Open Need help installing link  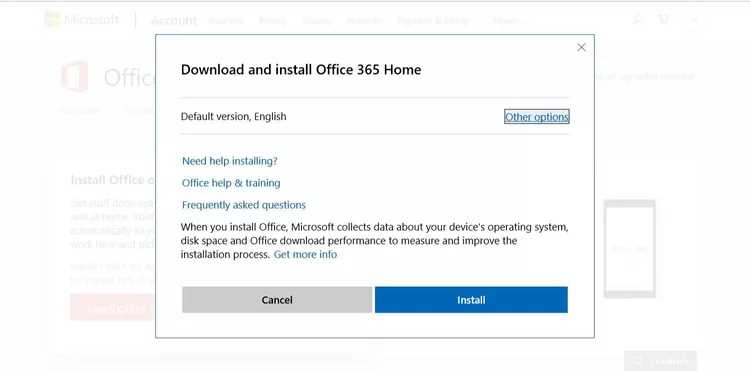pyautogui.click(x=230, y=161)
